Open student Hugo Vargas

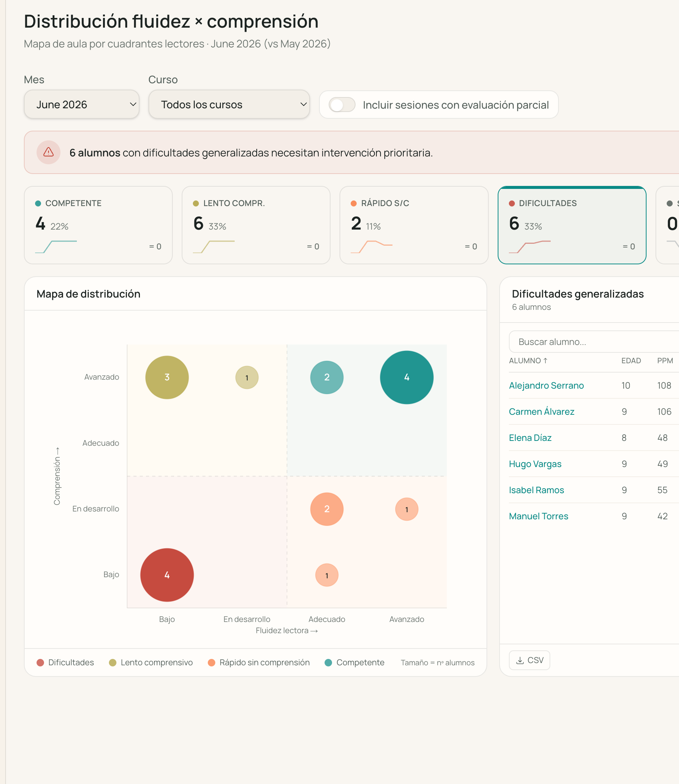[x=535, y=464]
